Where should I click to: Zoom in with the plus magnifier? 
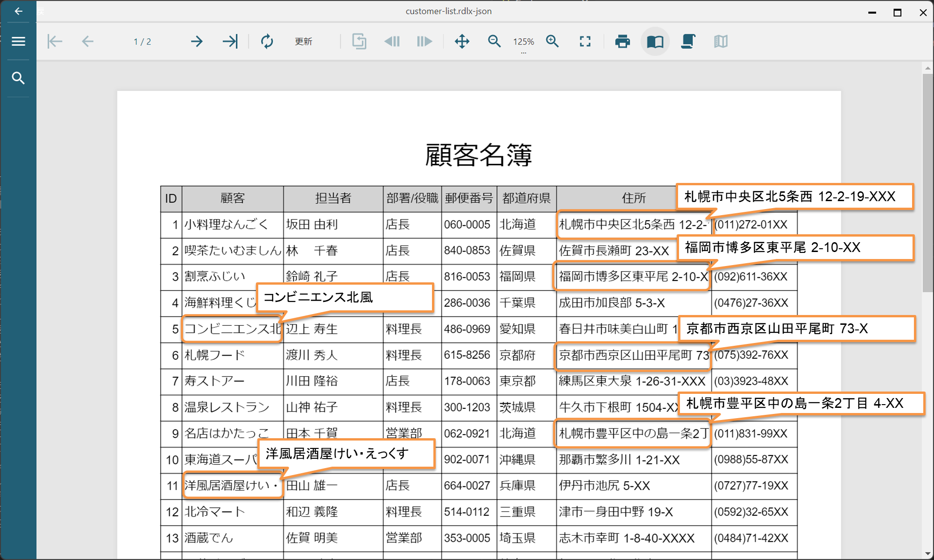552,42
